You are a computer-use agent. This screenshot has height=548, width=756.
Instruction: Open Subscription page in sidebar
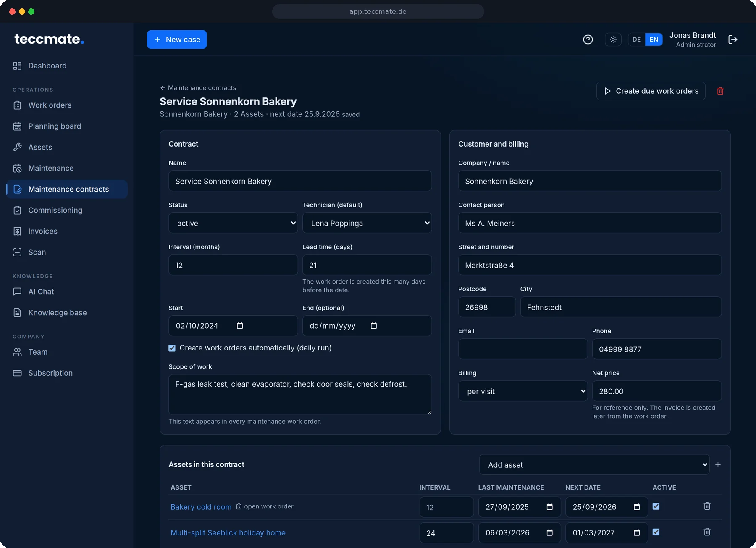[x=67, y=373]
